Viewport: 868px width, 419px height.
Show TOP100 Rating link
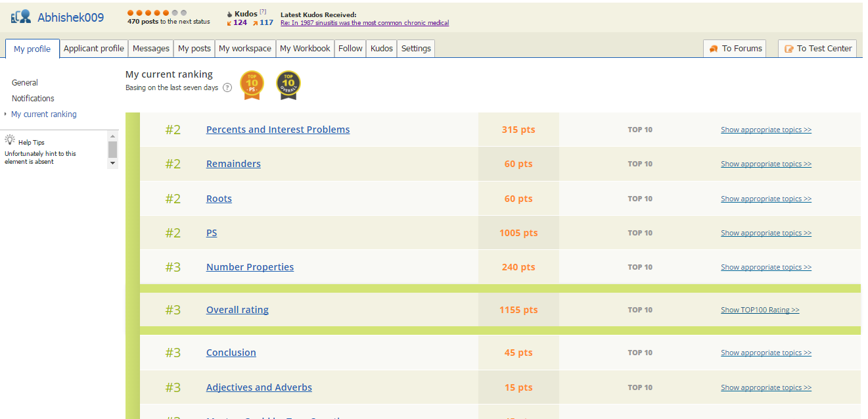(x=760, y=310)
